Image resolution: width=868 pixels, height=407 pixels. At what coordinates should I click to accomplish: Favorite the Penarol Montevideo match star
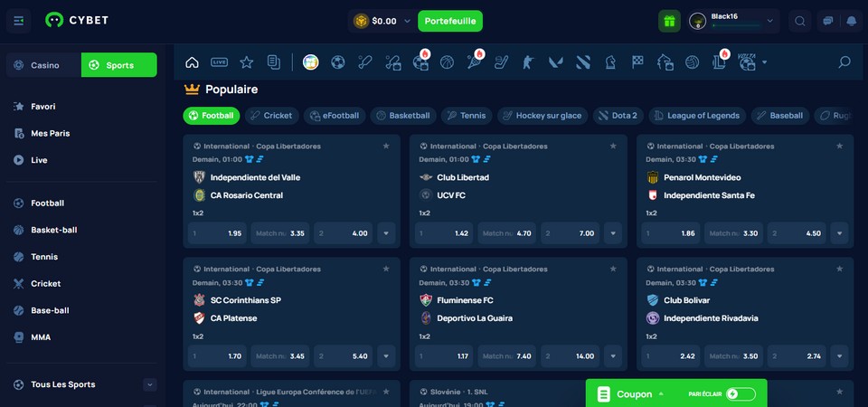839,147
